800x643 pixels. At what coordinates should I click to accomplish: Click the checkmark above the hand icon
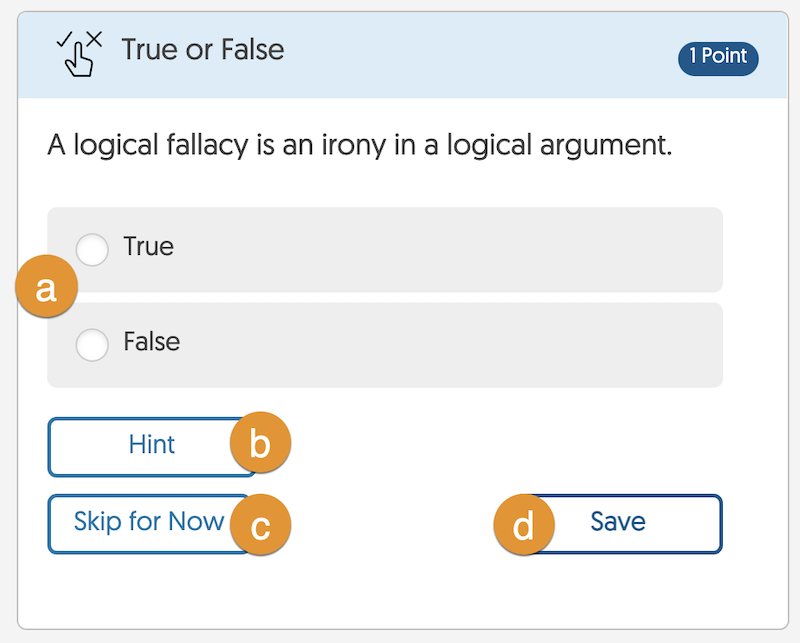pos(64,40)
